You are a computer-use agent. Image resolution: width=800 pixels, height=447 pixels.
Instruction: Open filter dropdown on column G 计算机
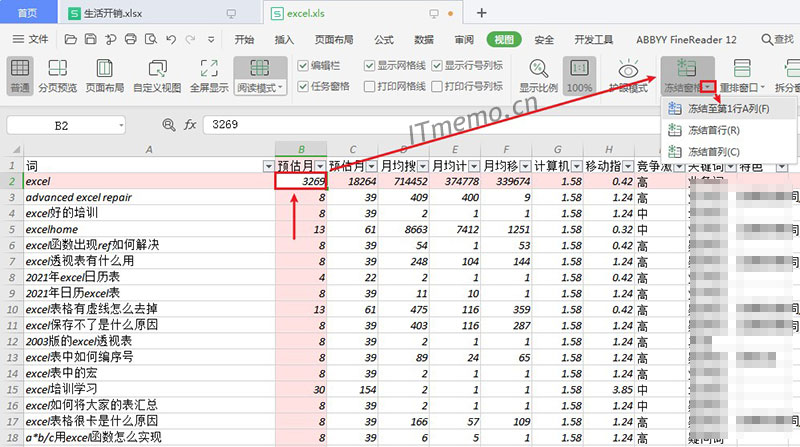tap(577, 166)
